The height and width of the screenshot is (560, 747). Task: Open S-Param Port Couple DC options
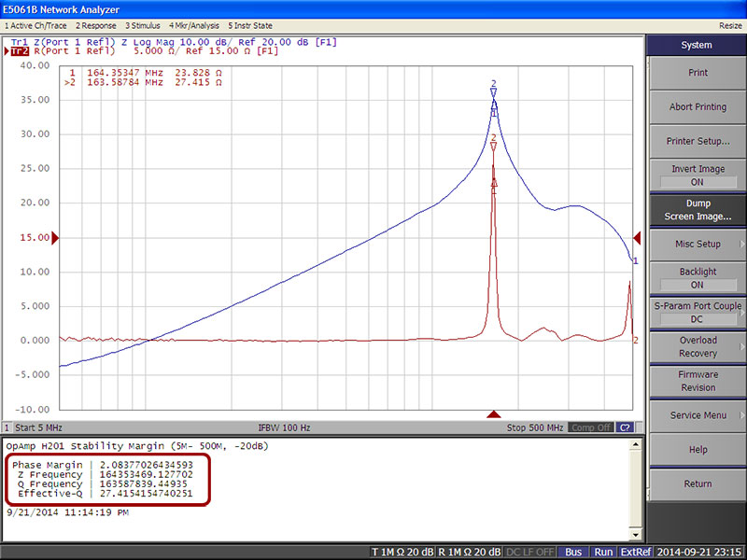pyautogui.click(x=697, y=313)
